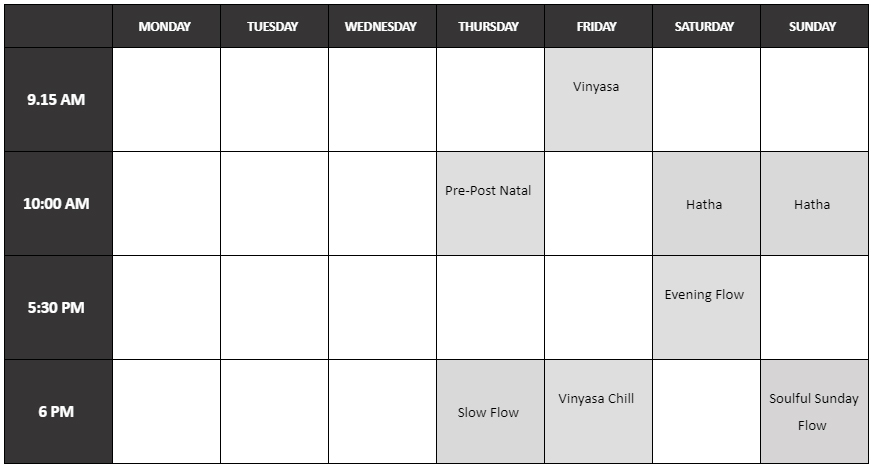Click the Slow Flow class cell
The width and height of the screenshot is (871, 467).
490,411
